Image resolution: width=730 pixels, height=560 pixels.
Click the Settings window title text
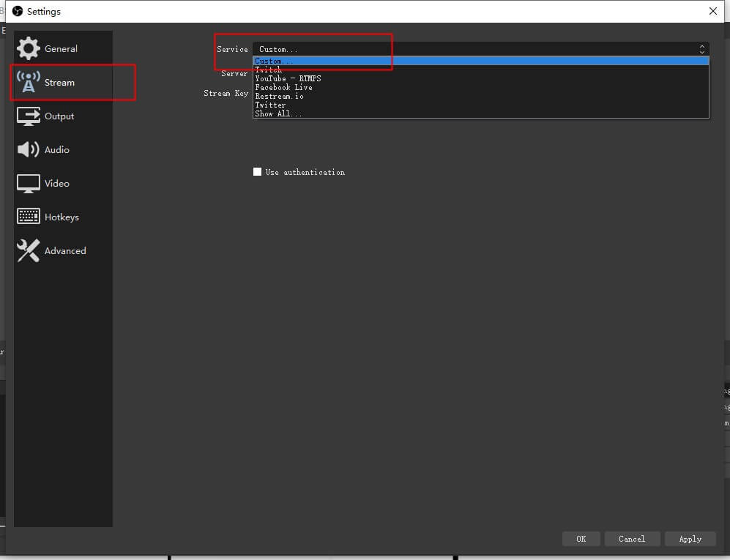pyautogui.click(x=44, y=11)
